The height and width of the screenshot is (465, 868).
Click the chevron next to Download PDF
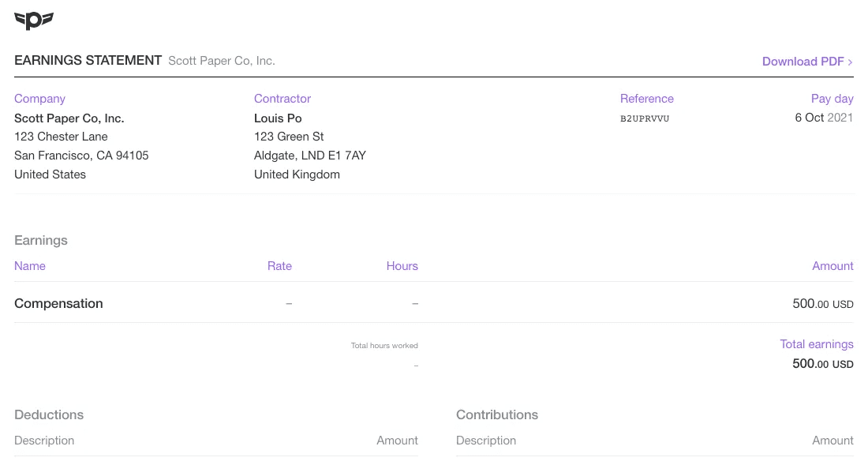pos(850,62)
